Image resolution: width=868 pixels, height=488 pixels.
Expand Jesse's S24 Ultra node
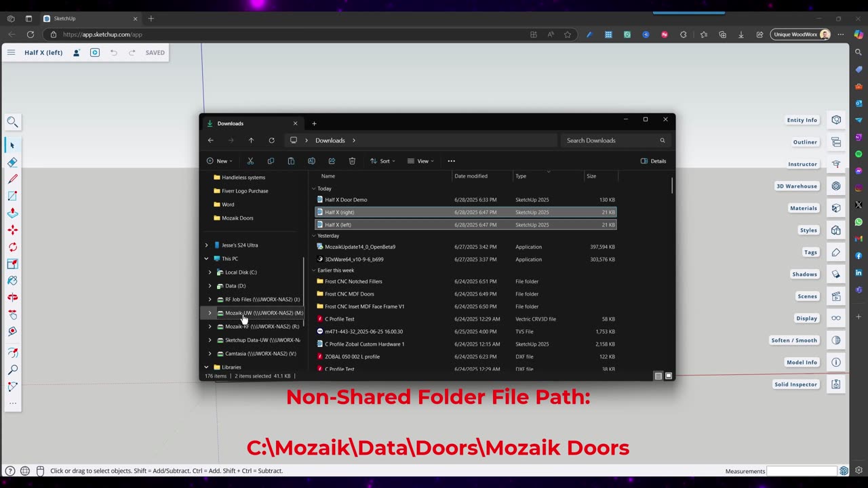tap(207, 245)
